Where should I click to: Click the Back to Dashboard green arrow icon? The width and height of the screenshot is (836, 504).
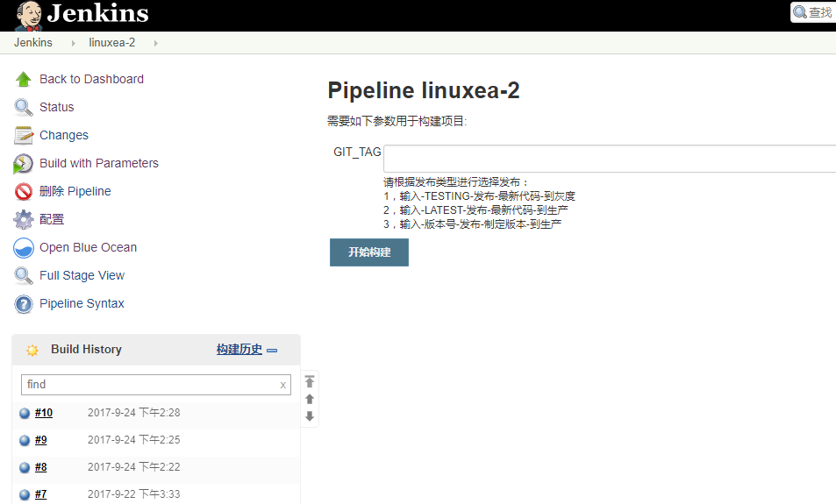click(x=24, y=80)
